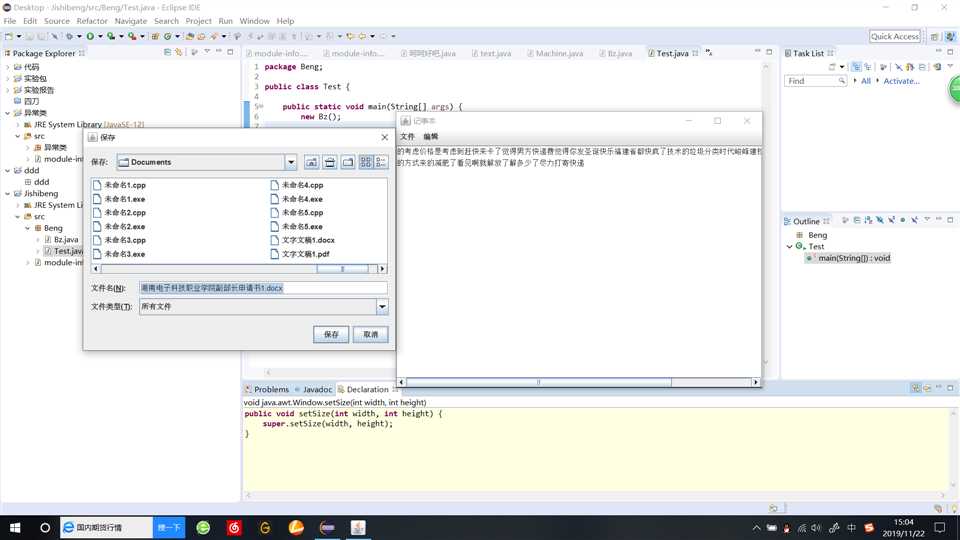Go home folder icon in save dialog

point(329,162)
